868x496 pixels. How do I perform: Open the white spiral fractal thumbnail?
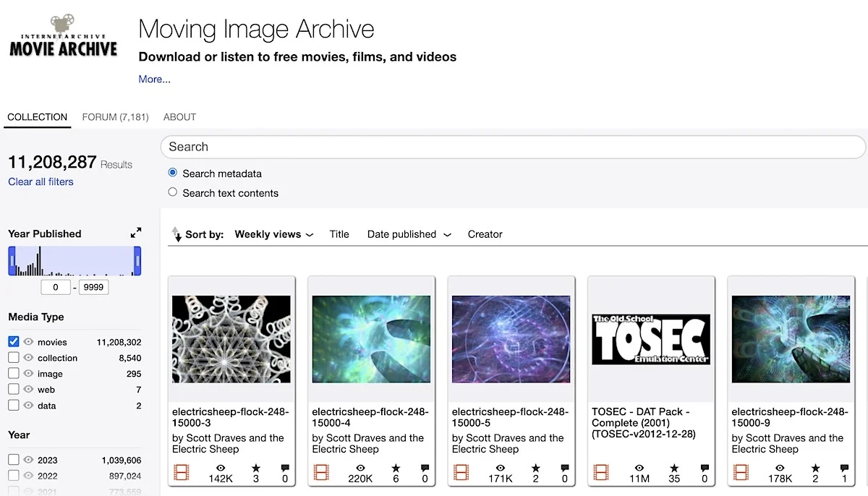pos(231,339)
